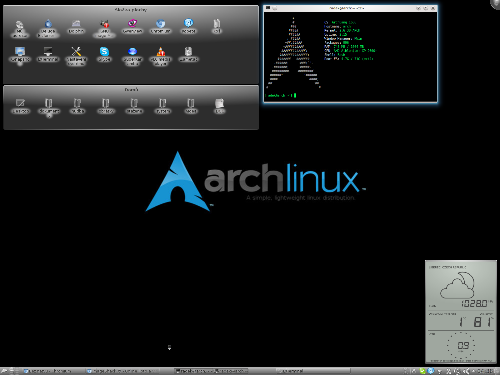The height and width of the screenshot is (375, 500).
Task: Open the blue globe icon beside Skype
Action: 132,51
